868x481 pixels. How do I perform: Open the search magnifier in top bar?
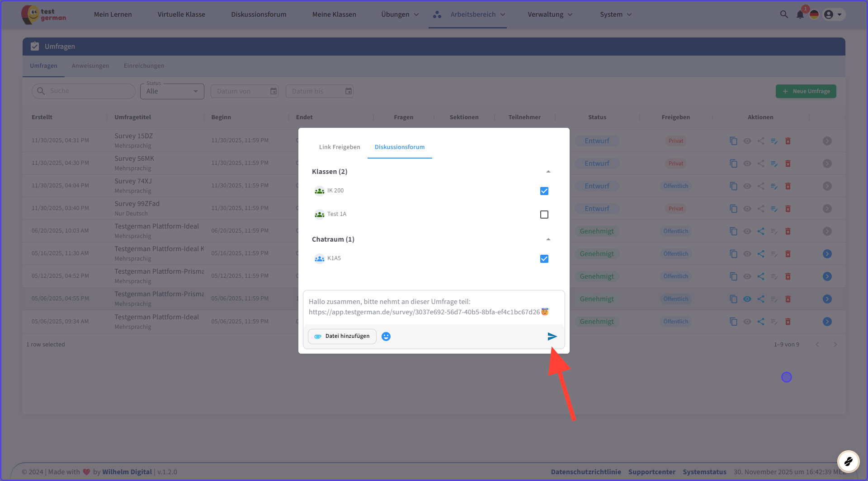pos(784,14)
